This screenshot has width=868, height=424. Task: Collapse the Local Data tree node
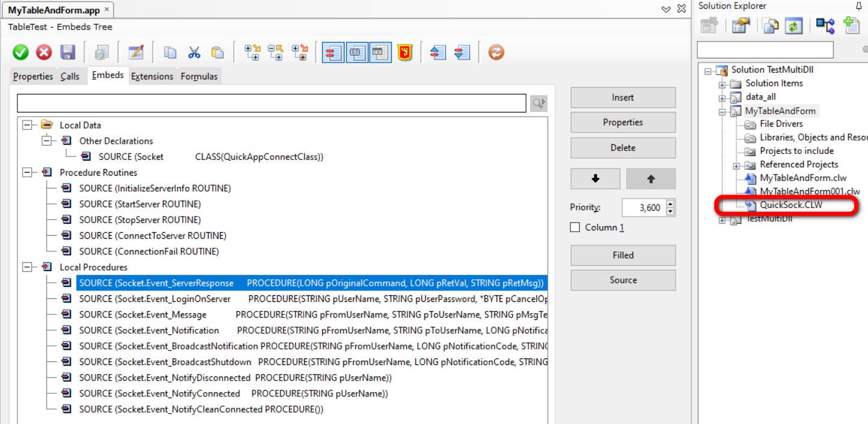[27, 125]
